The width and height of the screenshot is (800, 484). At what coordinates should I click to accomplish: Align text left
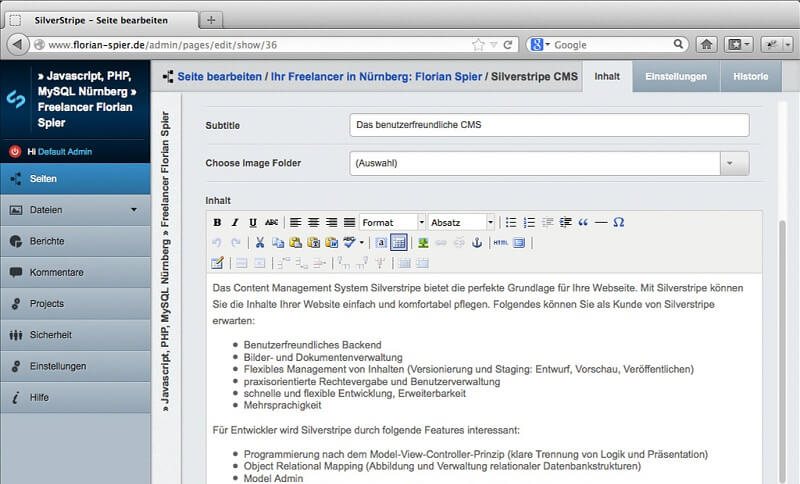pyautogui.click(x=295, y=222)
